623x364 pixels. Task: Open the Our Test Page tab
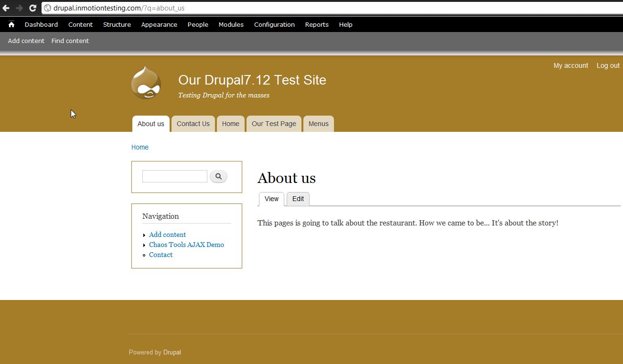pyautogui.click(x=274, y=124)
